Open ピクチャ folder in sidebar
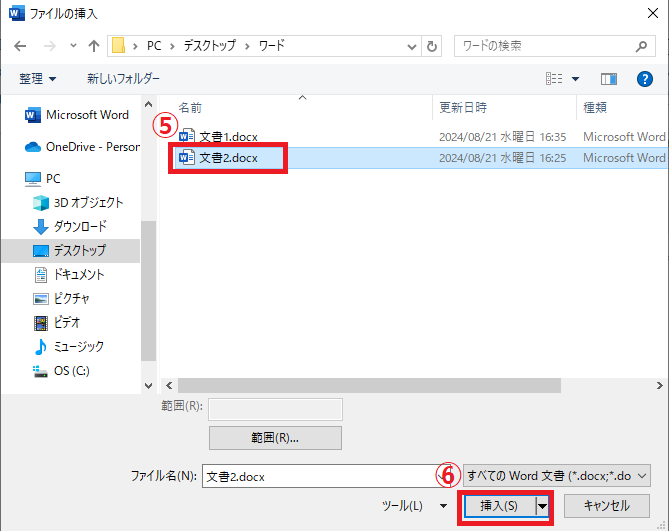 click(x=61, y=299)
